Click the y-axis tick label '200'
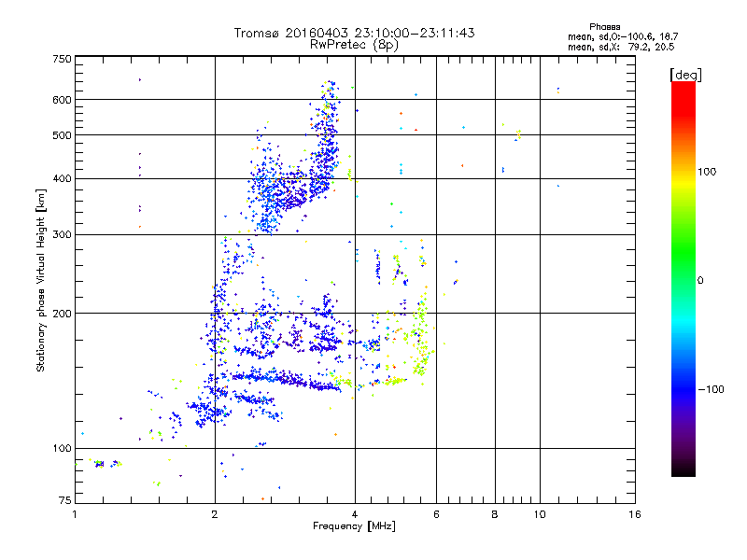The height and width of the screenshot is (560, 747). [62, 314]
